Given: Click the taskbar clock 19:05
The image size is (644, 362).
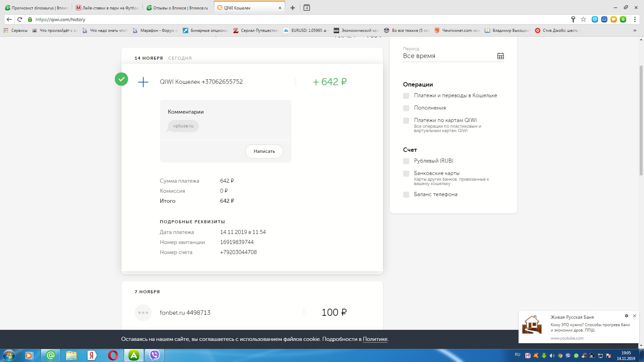Looking at the screenshot, I should click(626, 356).
